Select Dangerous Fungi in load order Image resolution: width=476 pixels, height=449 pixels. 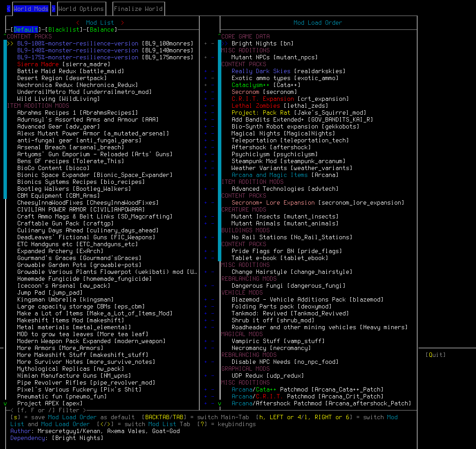[x=288, y=285]
